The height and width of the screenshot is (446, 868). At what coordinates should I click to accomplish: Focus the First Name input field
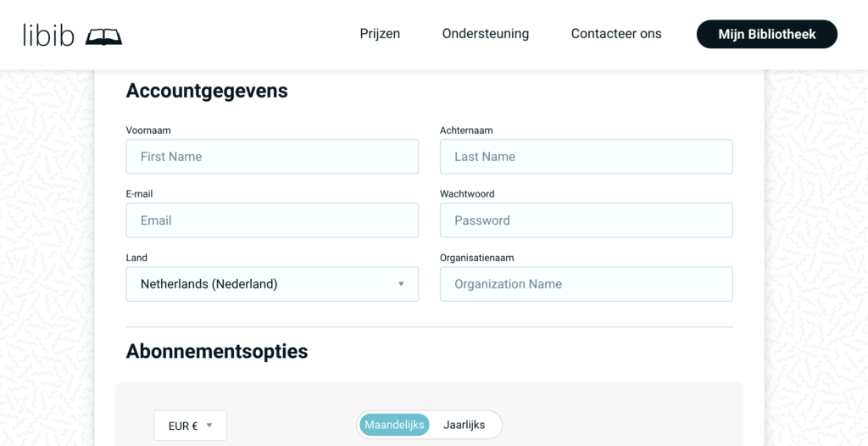tap(272, 157)
